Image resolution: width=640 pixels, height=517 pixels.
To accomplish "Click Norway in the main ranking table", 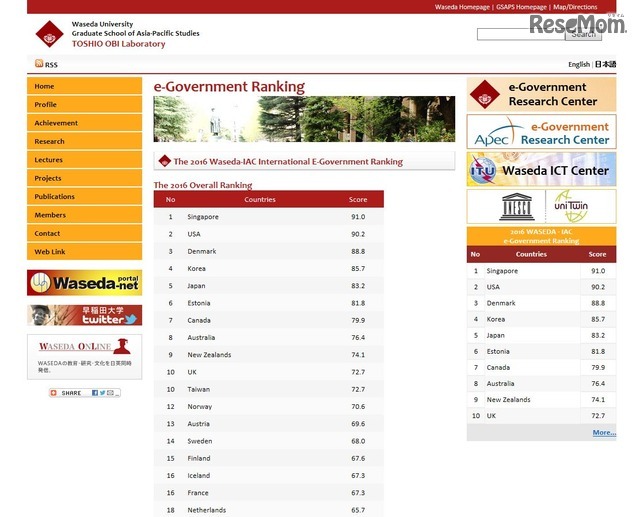I will [x=200, y=406].
